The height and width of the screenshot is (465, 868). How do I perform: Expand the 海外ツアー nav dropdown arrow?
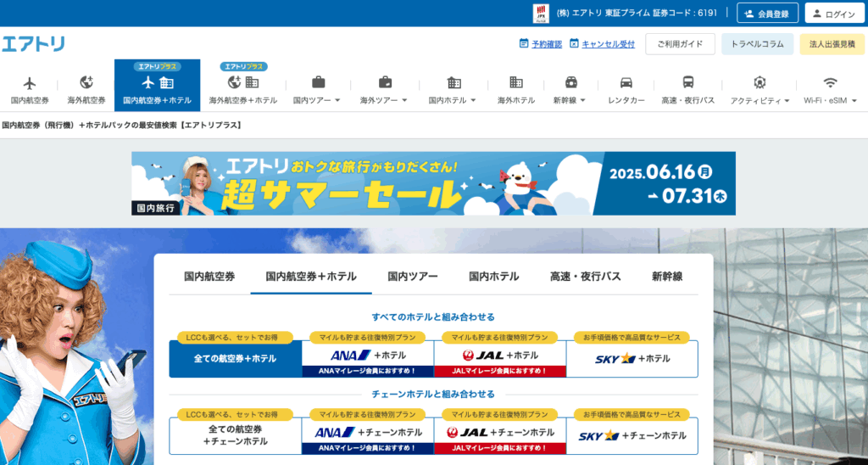click(404, 101)
